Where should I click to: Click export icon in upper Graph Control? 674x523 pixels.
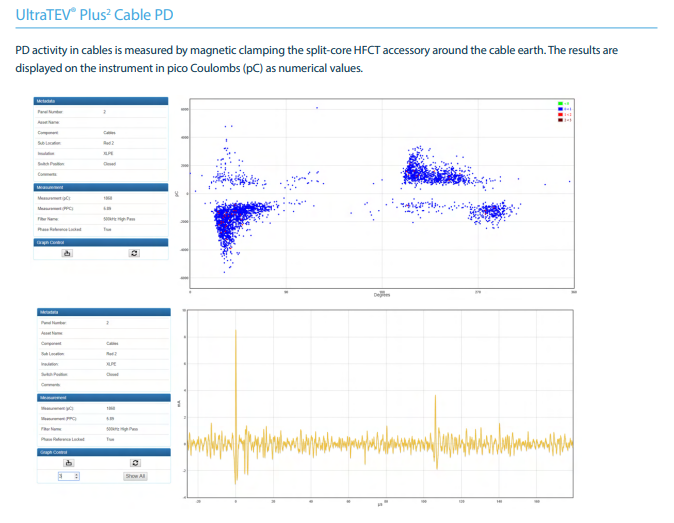[x=67, y=253]
